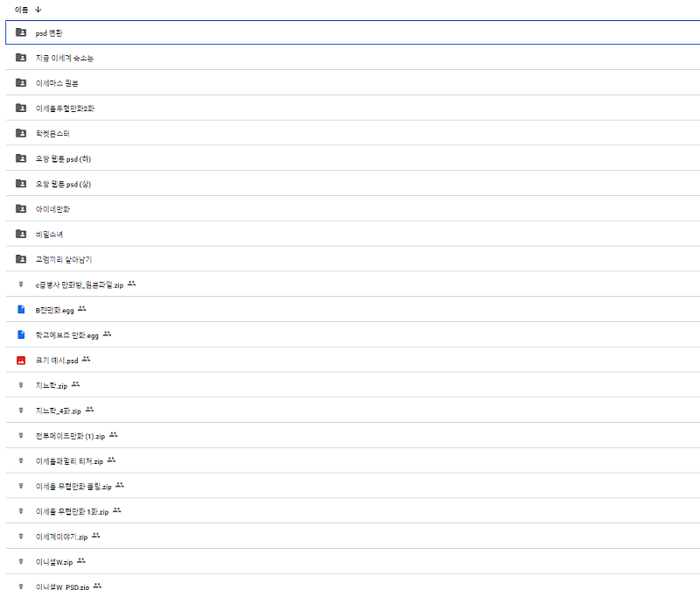Select the folder name 아이네만화
This screenshot has height=590, width=700.
pyautogui.click(x=52, y=209)
